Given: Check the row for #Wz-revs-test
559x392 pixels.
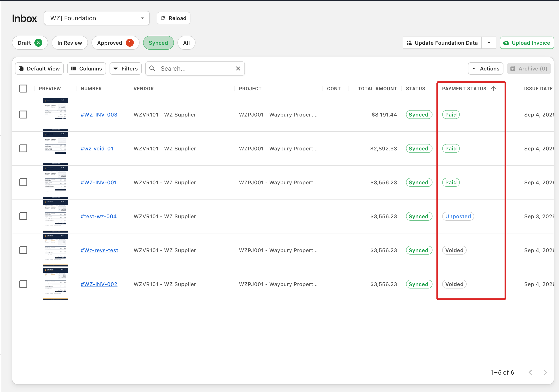Looking at the screenshot, I should [23, 250].
